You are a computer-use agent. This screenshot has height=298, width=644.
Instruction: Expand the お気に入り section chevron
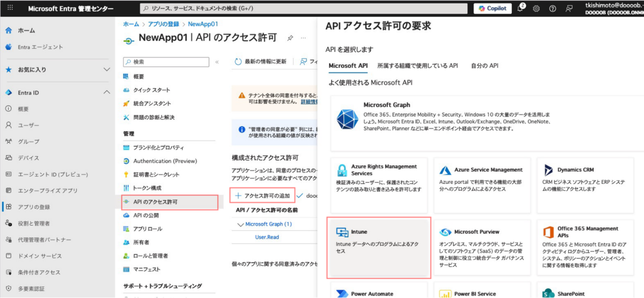coord(107,69)
